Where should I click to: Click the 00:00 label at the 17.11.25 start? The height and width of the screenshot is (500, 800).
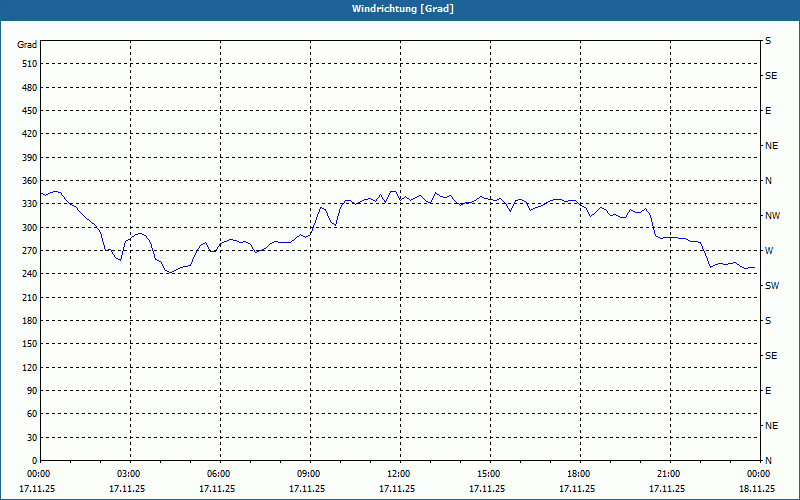39,474
